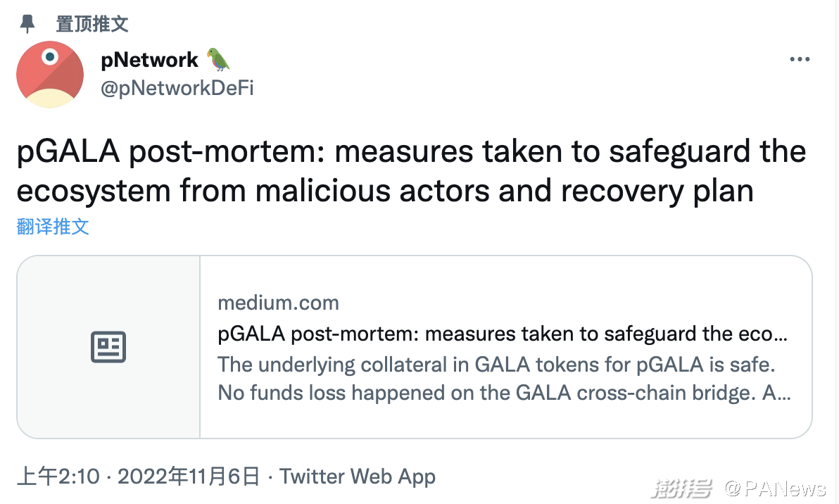Image resolution: width=839 pixels, height=504 pixels.
Task: Click the @PANews watermark text
Action: pos(776,488)
